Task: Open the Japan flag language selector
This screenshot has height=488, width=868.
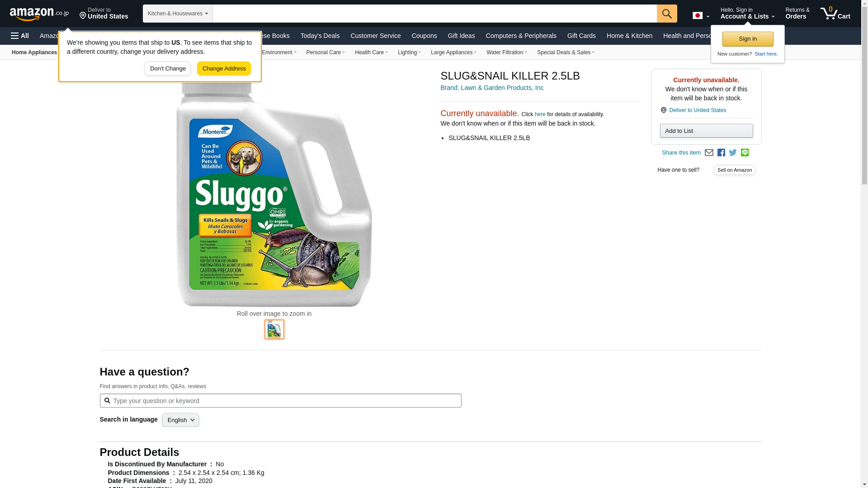Action: click(x=701, y=15)
